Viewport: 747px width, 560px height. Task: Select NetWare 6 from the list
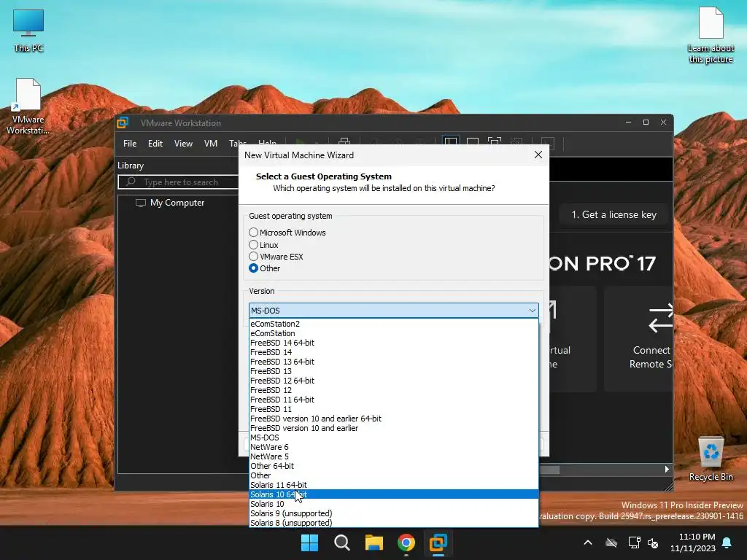pos(393,447)
